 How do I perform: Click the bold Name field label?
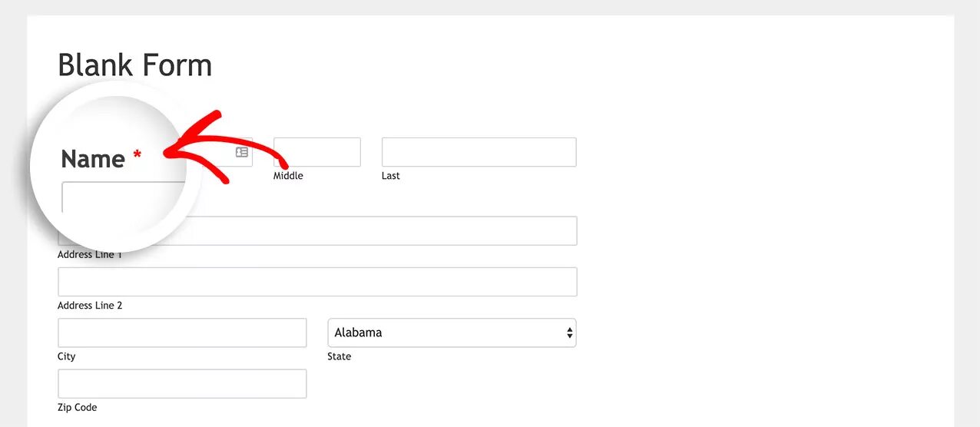[x=93, y=159]
